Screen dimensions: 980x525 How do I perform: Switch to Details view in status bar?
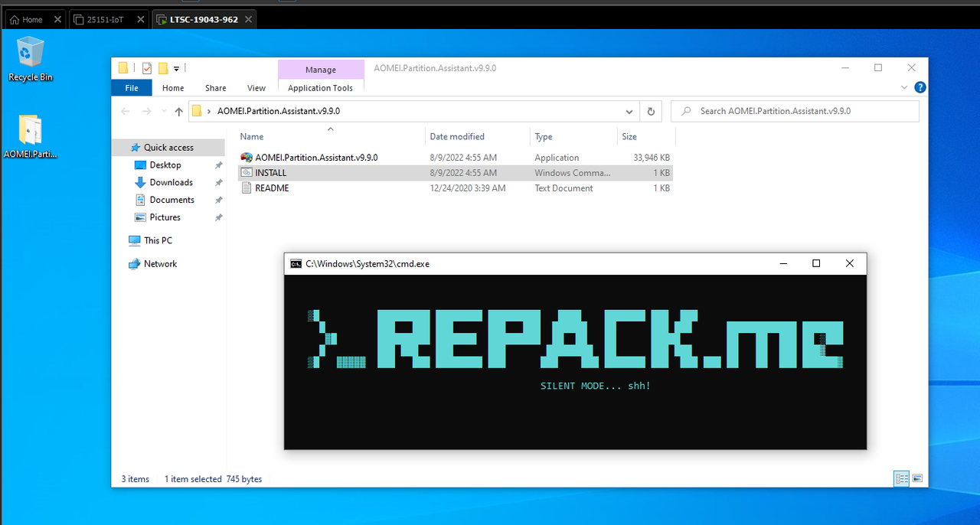(902, 478)
